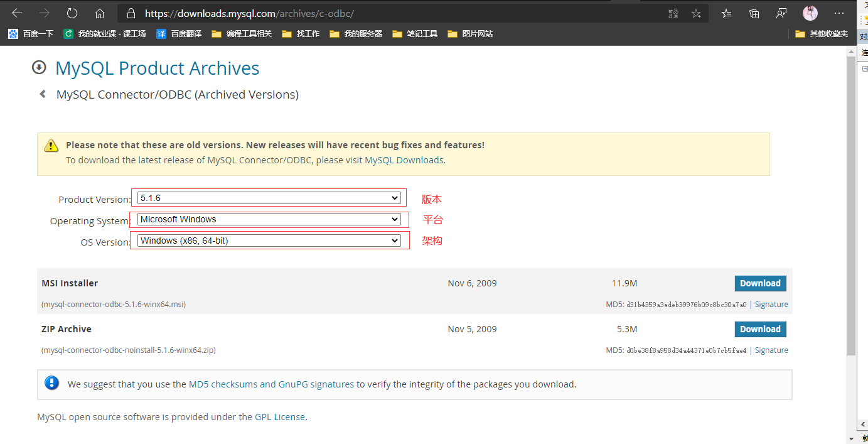
Task: Open the GPL License link
Action: pyautogui.click(x=280, y=416)
